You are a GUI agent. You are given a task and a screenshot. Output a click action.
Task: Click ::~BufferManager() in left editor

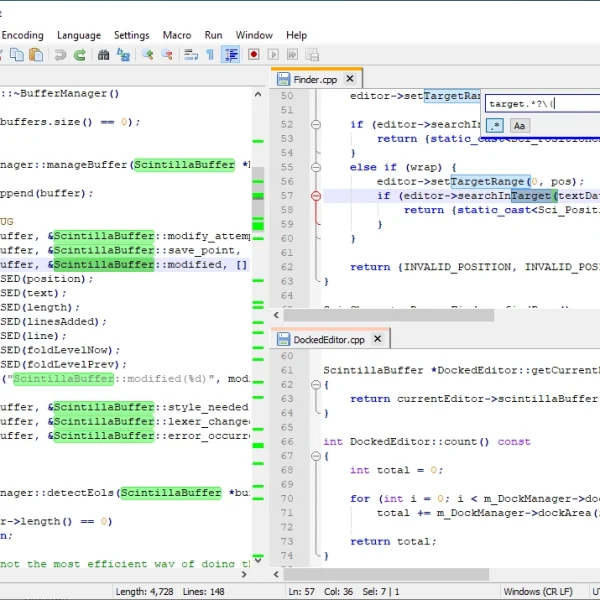point(60,94)
